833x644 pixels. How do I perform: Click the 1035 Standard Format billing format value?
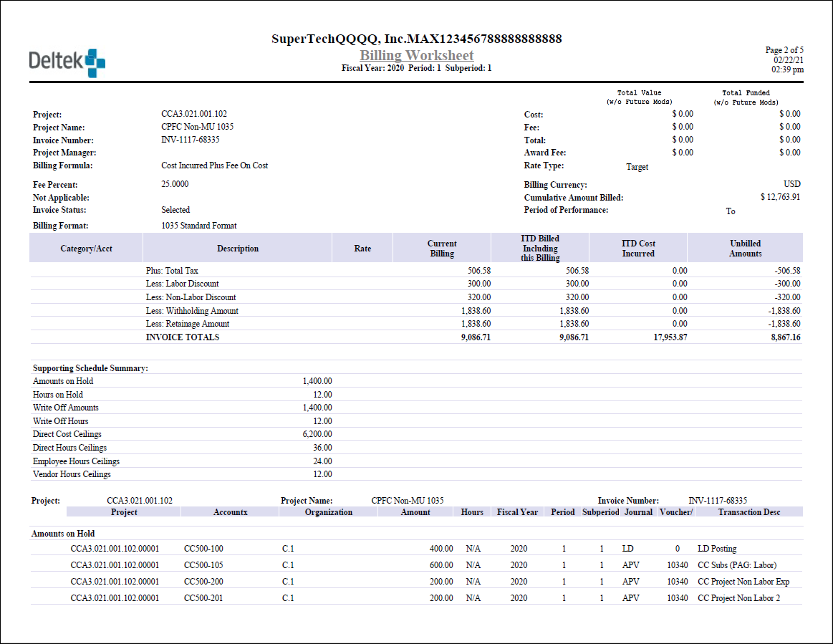(x=199, y=226)
